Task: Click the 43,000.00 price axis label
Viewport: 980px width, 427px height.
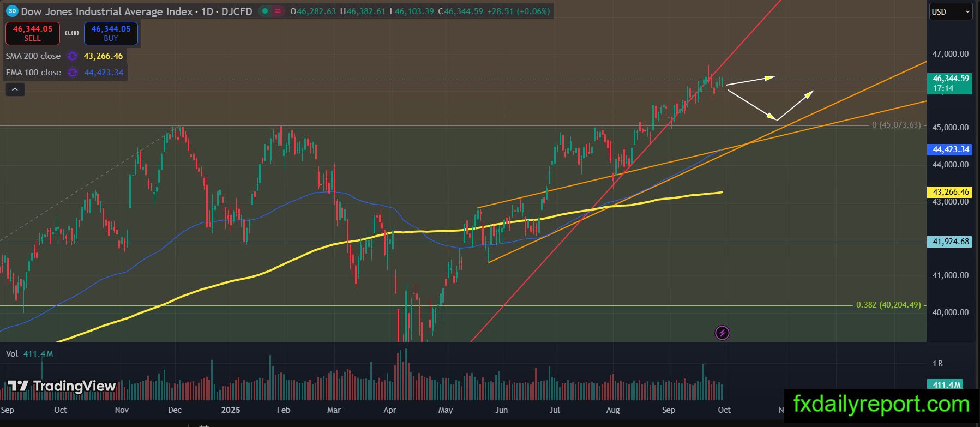Action: coord(951,202)
